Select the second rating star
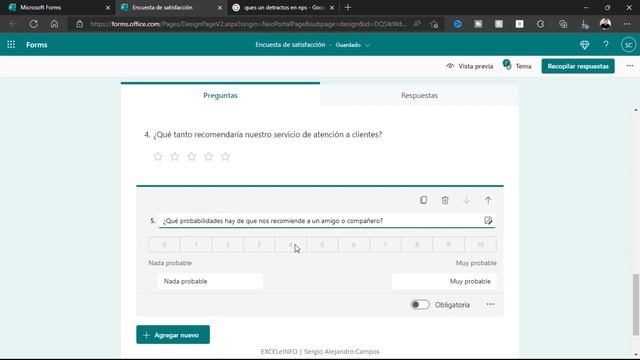 pos(175,156)
